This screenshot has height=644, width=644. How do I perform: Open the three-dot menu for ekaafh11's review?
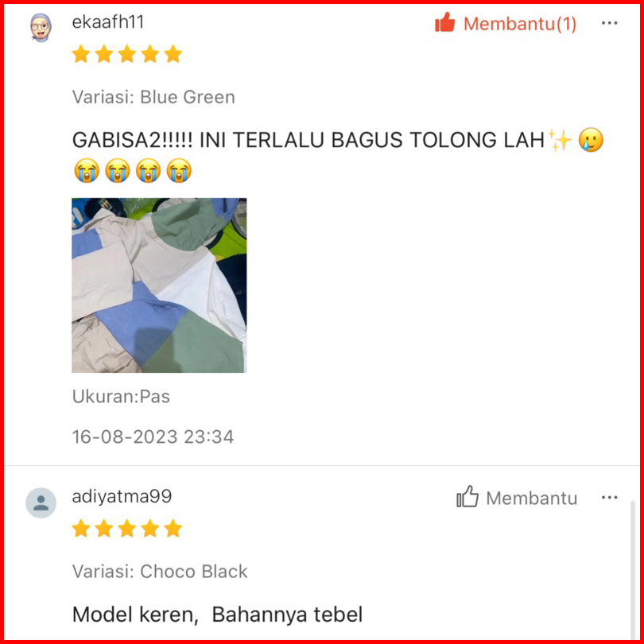pyautogui.click(x=609, y=23)
